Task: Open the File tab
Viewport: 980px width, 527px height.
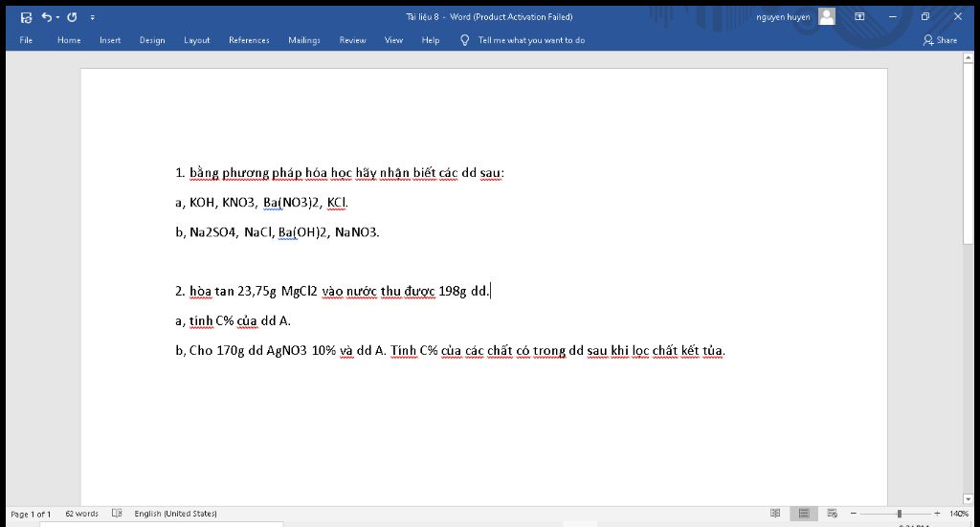Action: click(26, 40)
